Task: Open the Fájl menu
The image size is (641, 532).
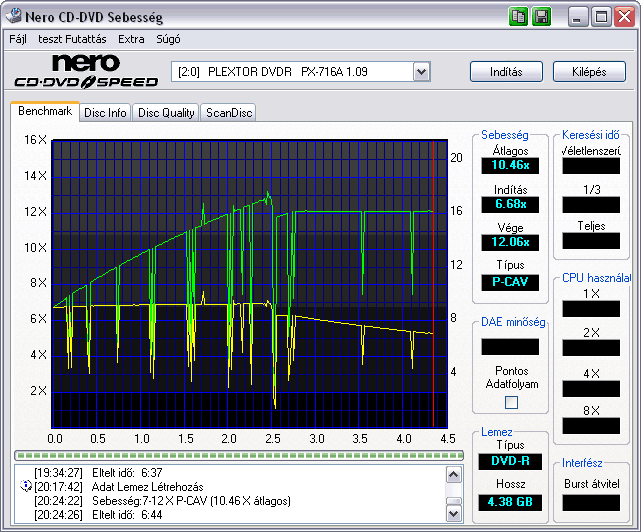Action: (x=18, y=39)
